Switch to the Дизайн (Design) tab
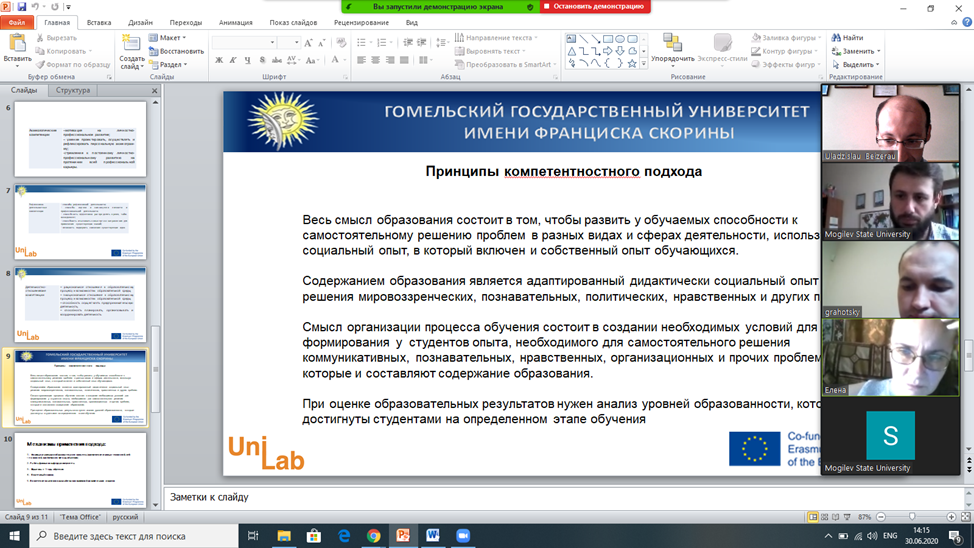 coord(140,22)
